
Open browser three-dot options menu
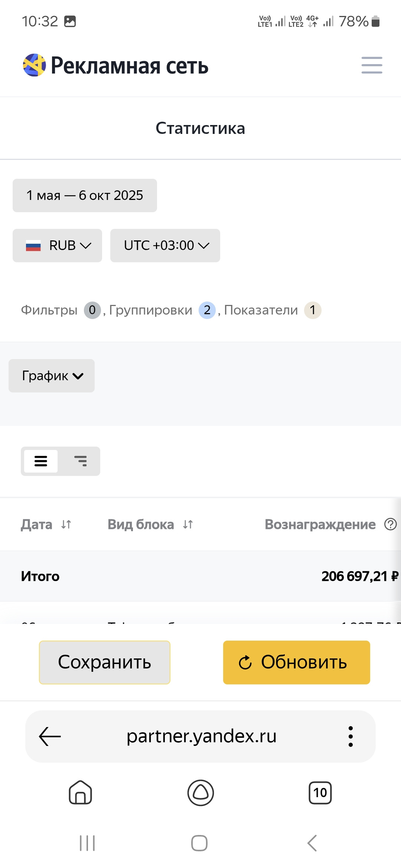point(351,736)
